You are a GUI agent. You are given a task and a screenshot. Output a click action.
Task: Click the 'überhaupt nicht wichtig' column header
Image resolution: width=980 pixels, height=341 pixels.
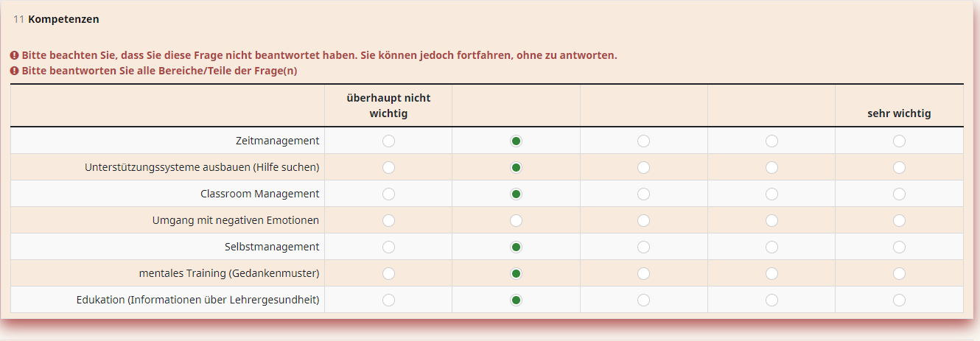tap(388, 105)
